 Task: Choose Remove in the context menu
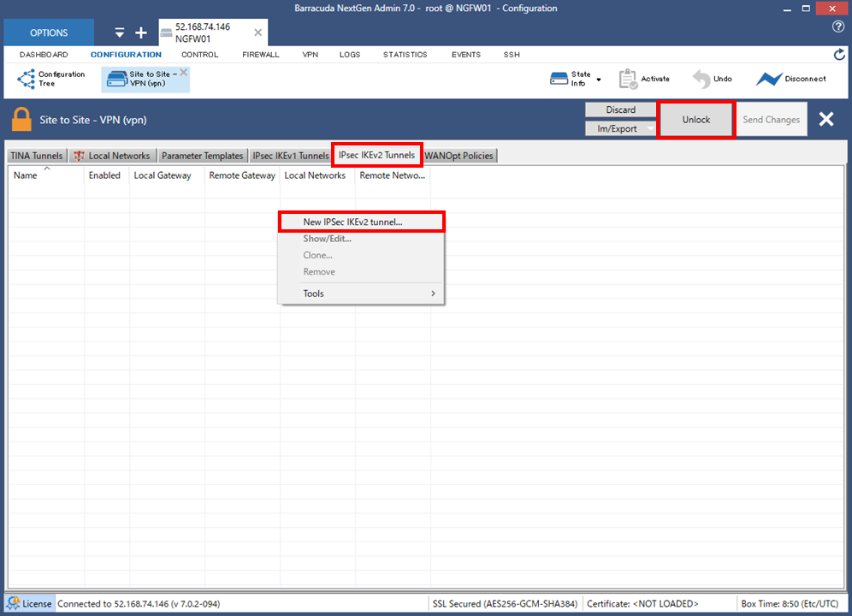(x=361, y=272)
